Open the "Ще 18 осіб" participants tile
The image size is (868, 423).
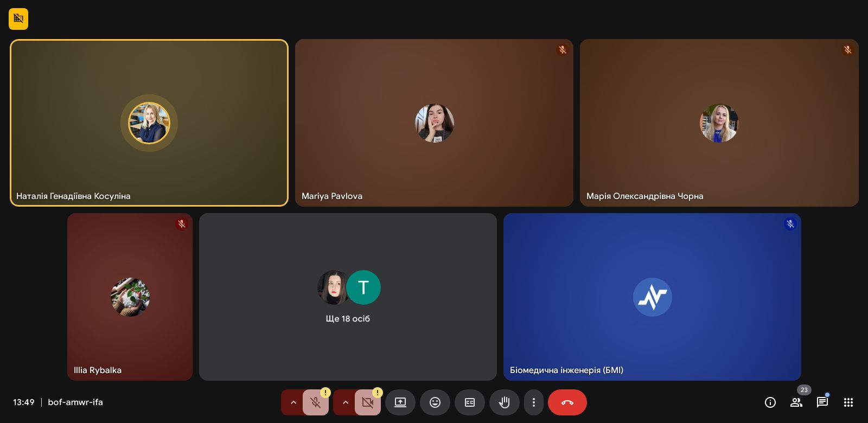click(348, 297)
